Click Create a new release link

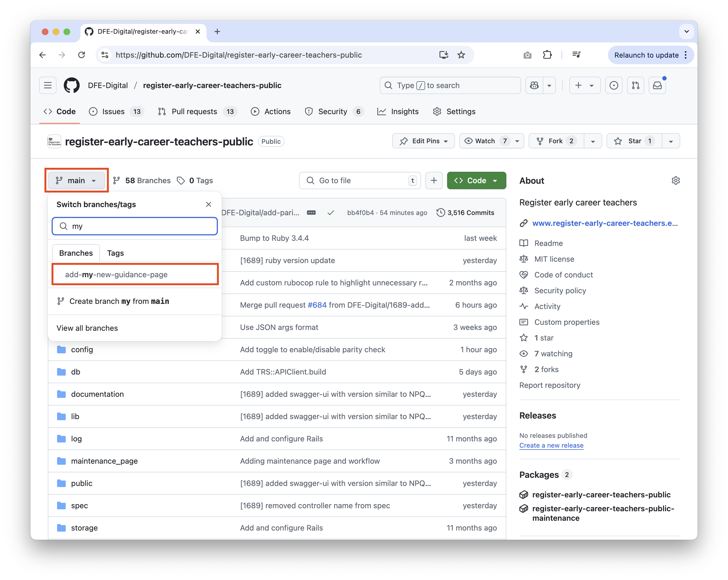[x=551, y=445]
